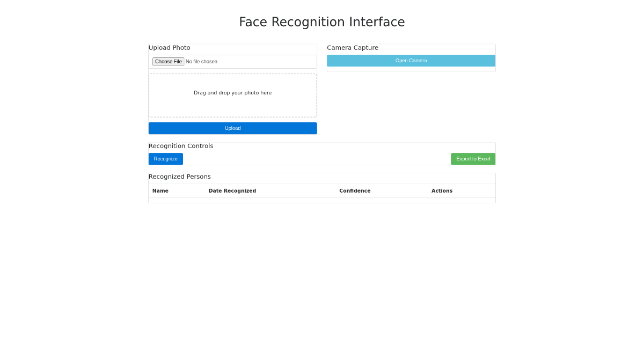Select the Confidence column header
Screen dimensions: 644x338
click(355, 190)
